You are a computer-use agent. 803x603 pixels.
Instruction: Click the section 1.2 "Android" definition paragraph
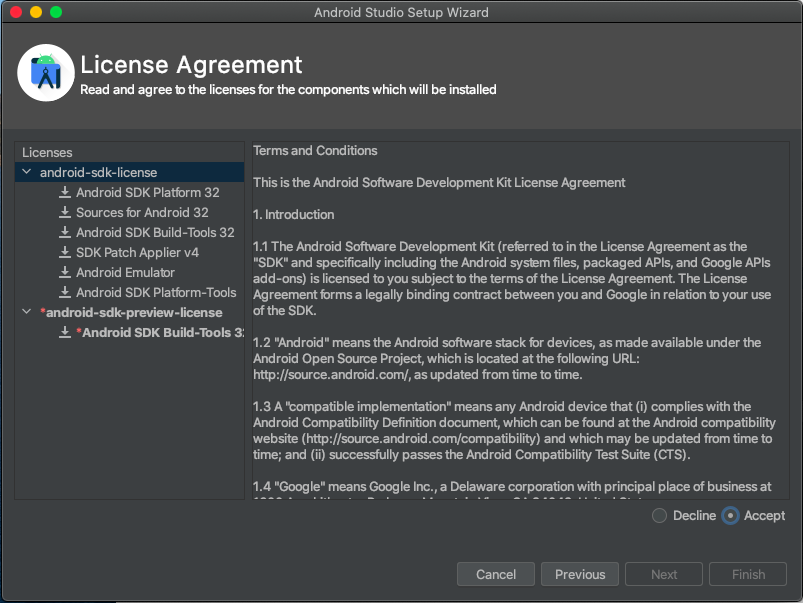point(507,358)
